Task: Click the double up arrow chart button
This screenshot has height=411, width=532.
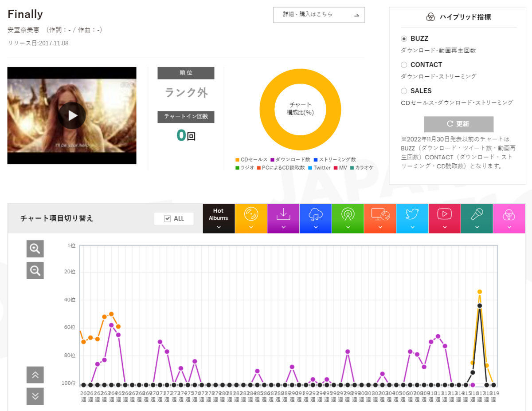Action: 35,375
